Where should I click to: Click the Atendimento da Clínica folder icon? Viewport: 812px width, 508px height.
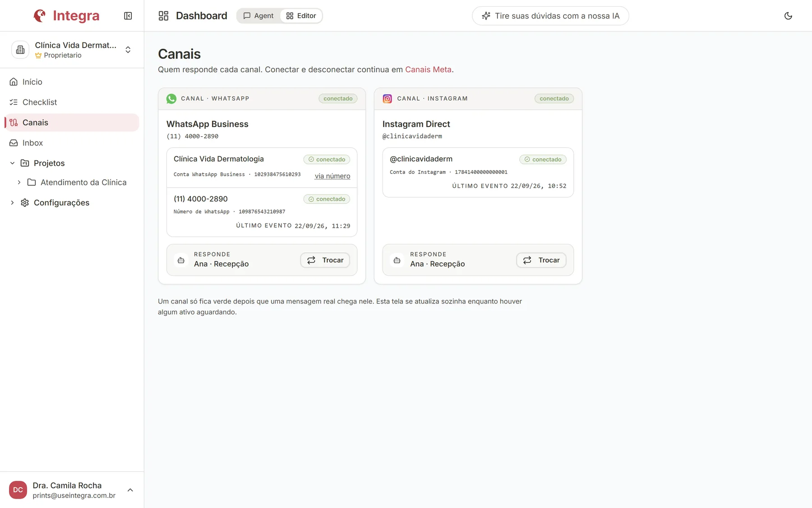pos(32,182)
